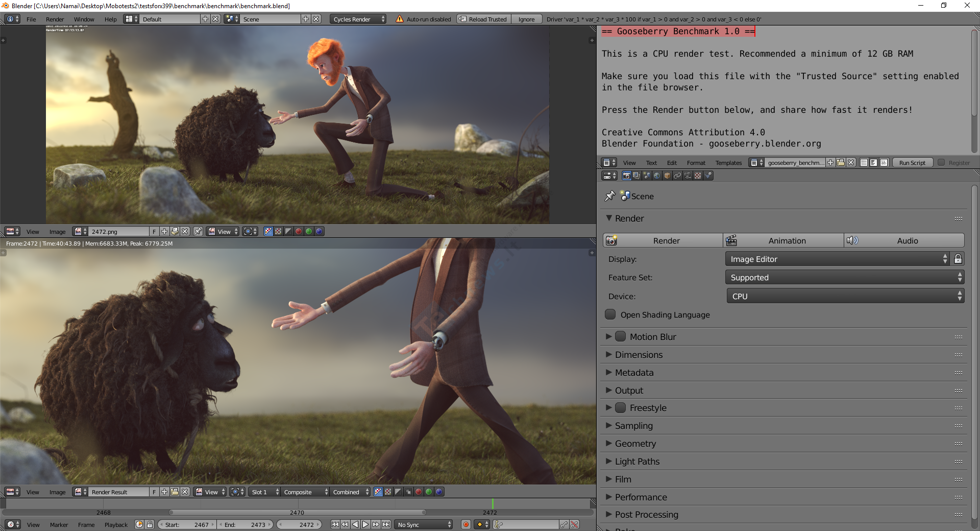980x531 pixels.
Task: Open image file icon beside Render Result
Action: coord(175,492)
